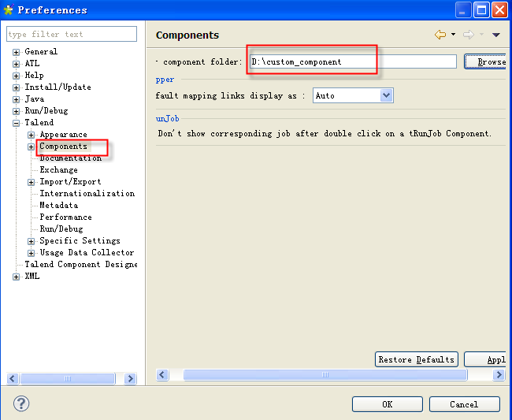The height and width of the screenshot is (420, 512).
Task: Open Performance preferences page
Action: tap(65, 217)
